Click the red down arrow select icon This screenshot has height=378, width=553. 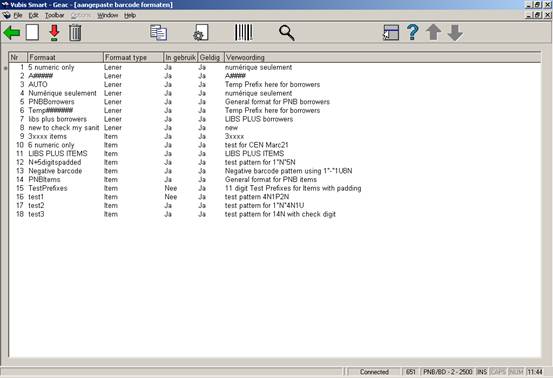coord(54,33)
